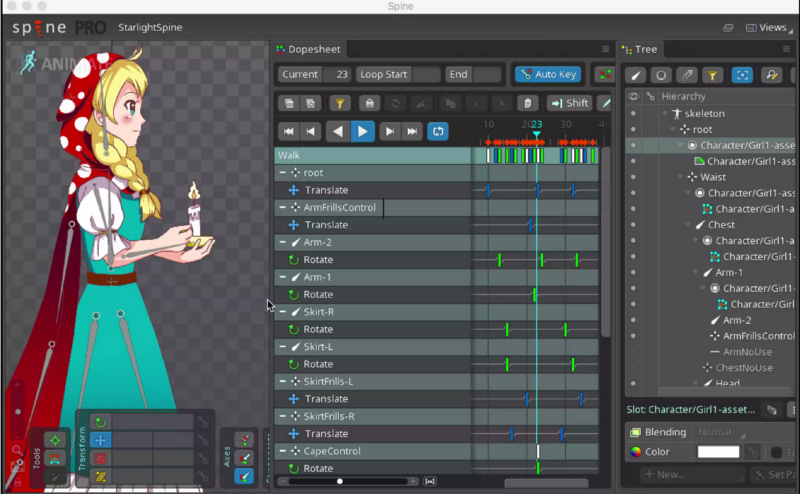Open the Views menu
Viewport: 800px width, 494px height.
769,28
